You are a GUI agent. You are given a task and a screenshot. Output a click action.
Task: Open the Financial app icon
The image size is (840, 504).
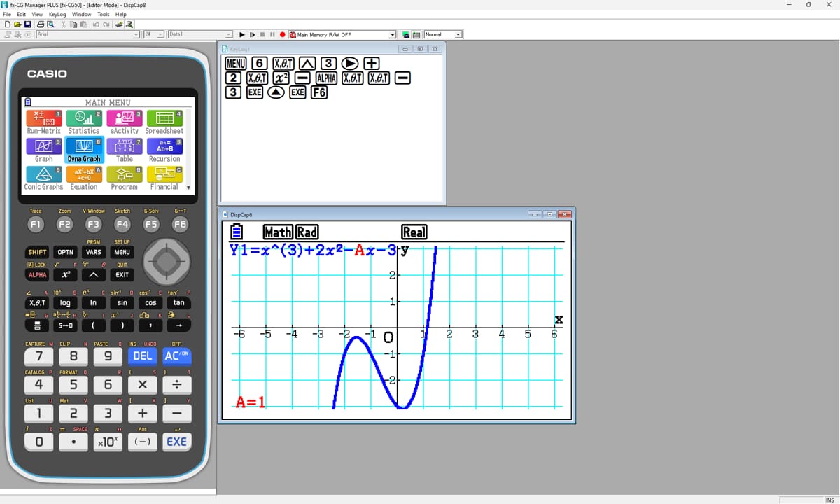pos(164,176)
